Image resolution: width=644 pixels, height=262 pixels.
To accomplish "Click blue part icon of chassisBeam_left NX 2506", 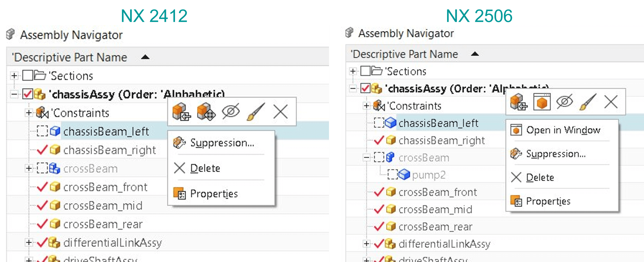I will coord(390,123).
